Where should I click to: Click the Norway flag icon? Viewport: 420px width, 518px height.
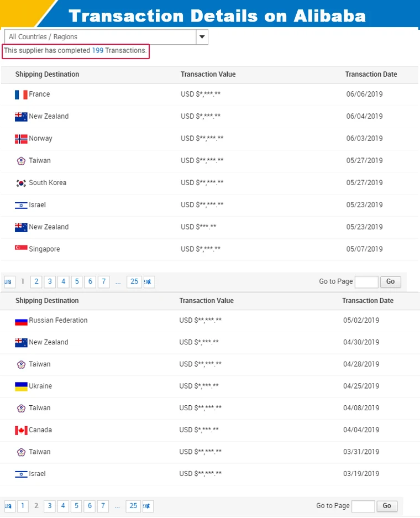click(21, 139)
